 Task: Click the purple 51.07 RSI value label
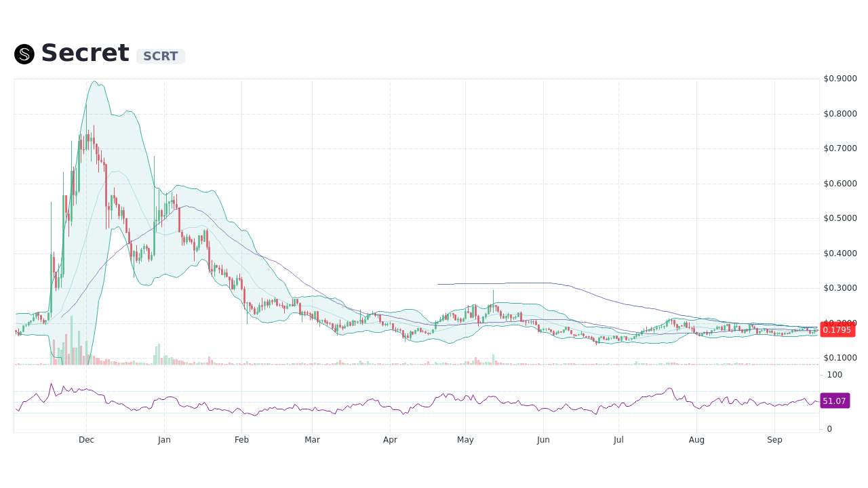coord(835,401)
